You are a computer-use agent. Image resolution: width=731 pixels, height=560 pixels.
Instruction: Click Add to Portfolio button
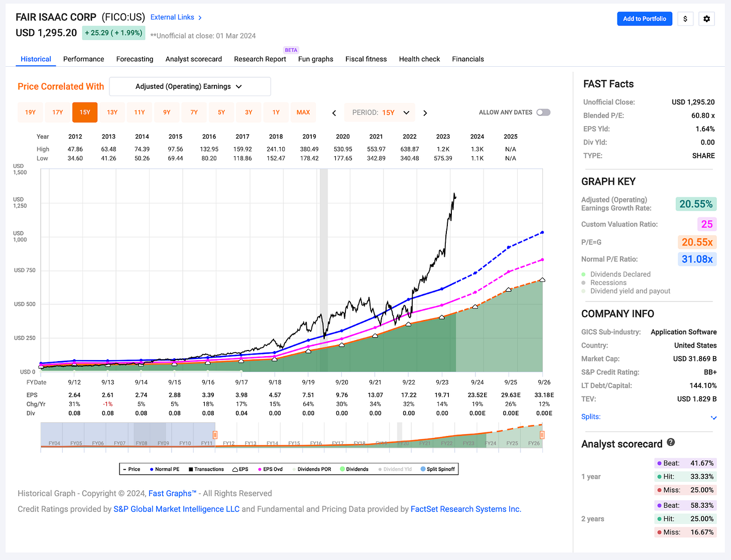[x=645, y=19]
